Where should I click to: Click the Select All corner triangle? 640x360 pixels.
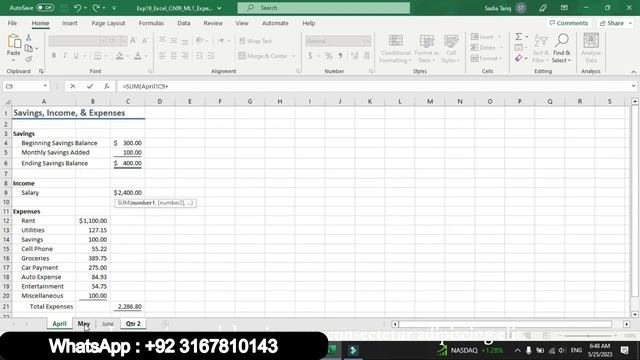[7, 102]
